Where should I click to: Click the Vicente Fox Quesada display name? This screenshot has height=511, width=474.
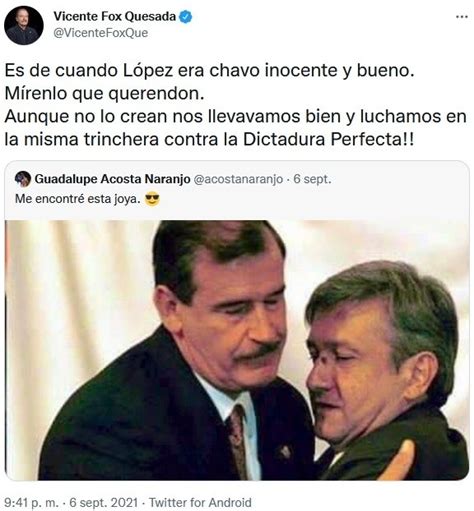point(115,16)
